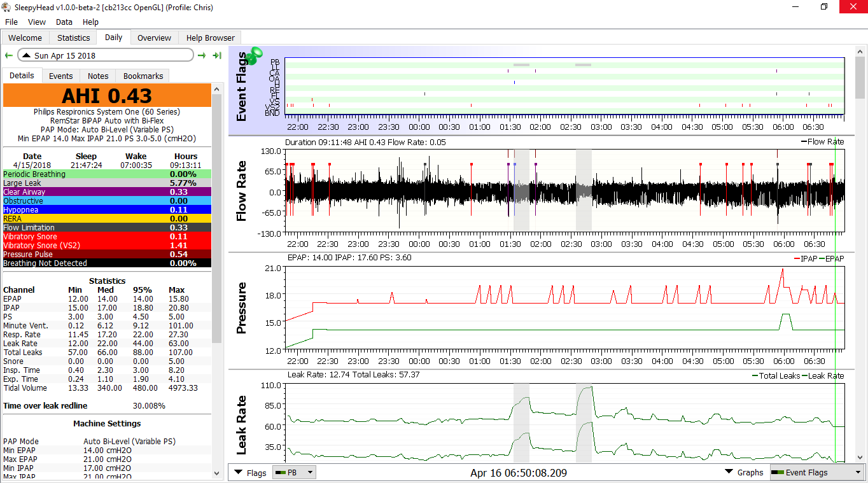Image resolution: width=868 pixels, height=483 pixels.
Task: Switch to the Welcome tab
Action: tap(25, 38)
